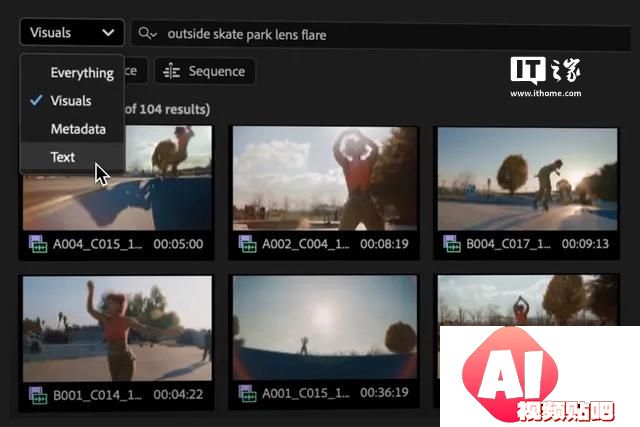Choose Metadata from the scope menu
The height and width of the screenshot is (427, 640).
[78, 129]
